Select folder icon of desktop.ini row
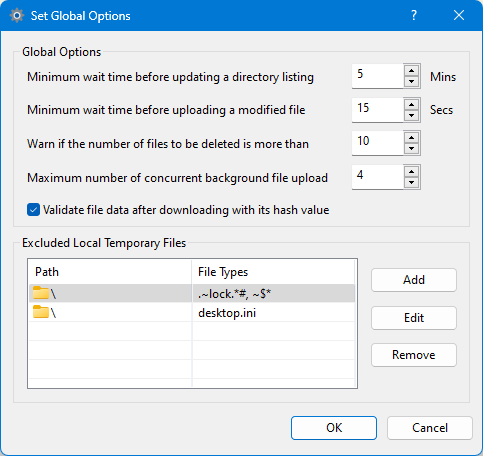Screen dimensions: 483x456 pos(41,312)
